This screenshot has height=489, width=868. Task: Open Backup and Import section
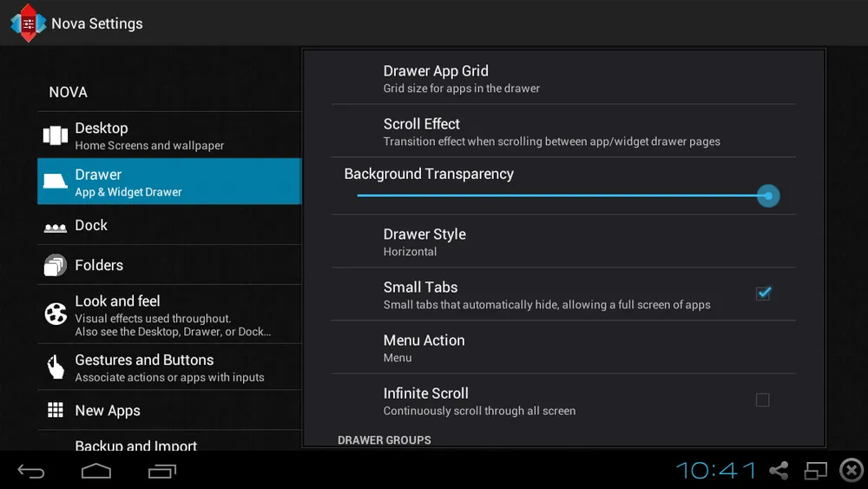click(x=169, y=441)
